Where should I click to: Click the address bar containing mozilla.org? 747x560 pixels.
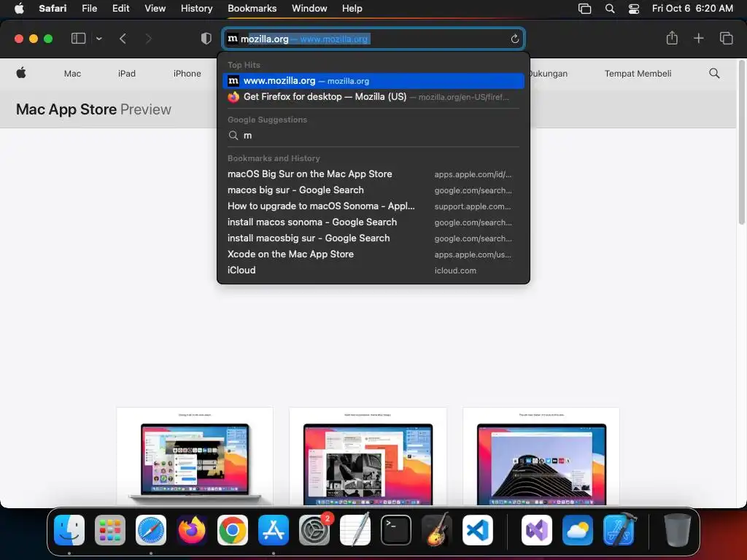tap(373, 39)
